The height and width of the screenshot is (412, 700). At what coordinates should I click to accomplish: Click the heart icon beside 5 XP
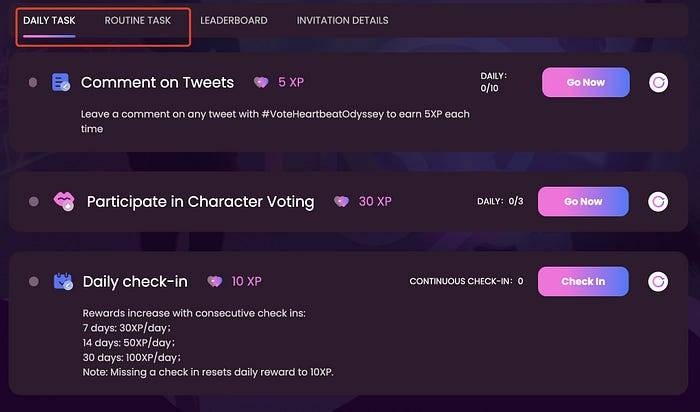pos(261,82)
